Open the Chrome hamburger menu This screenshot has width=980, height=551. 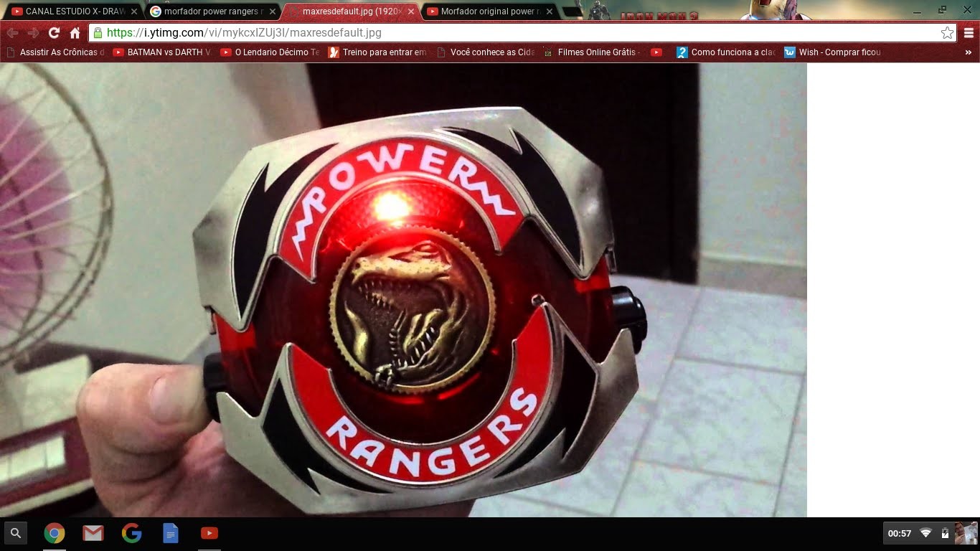click(x=969, y=33)
